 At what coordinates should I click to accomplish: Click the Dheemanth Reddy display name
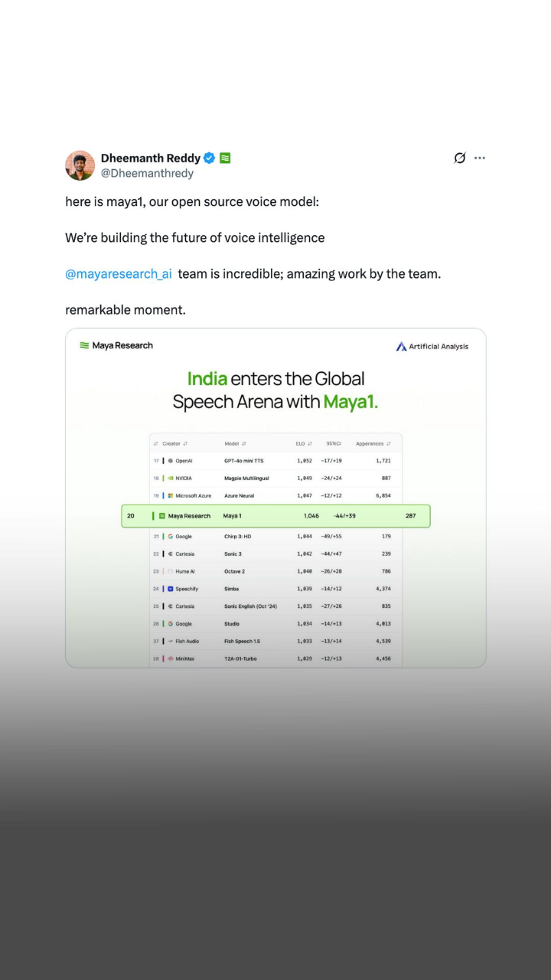point(151,158)
